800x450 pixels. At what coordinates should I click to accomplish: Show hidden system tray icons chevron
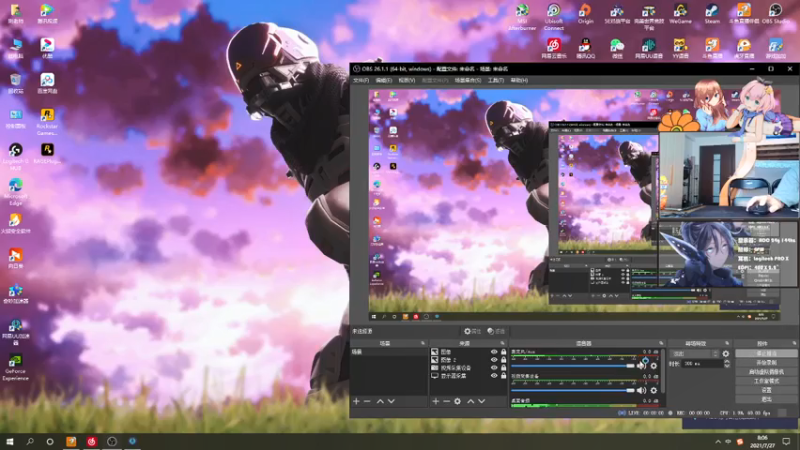pyautogui.click(x=718, y=442)
